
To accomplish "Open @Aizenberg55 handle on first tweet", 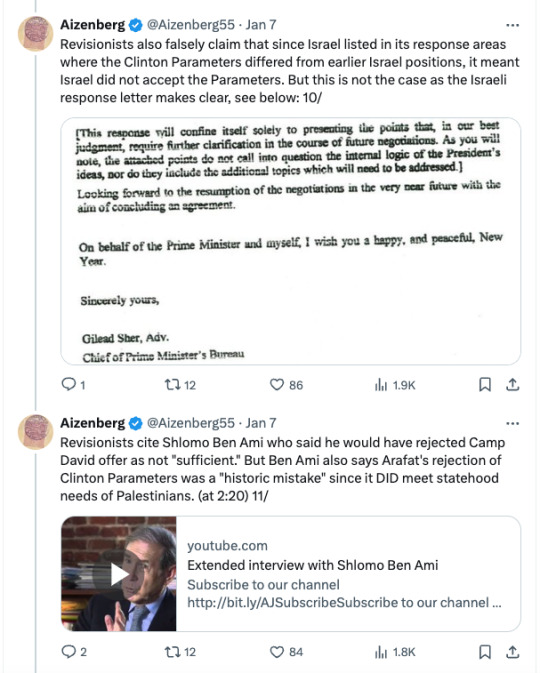I will (x=191, y=25).
